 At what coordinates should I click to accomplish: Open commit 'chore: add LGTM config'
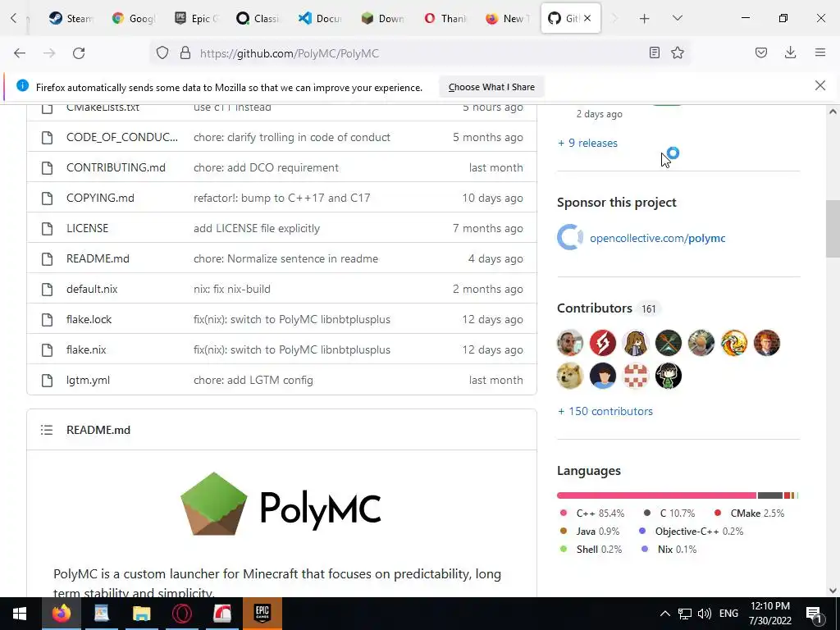(x=253, y=380)
